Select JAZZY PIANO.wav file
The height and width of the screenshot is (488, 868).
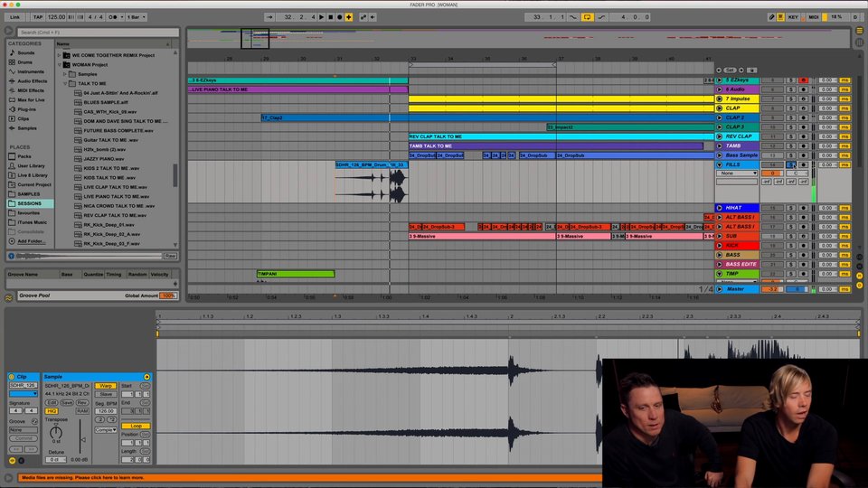click(103, 159)
